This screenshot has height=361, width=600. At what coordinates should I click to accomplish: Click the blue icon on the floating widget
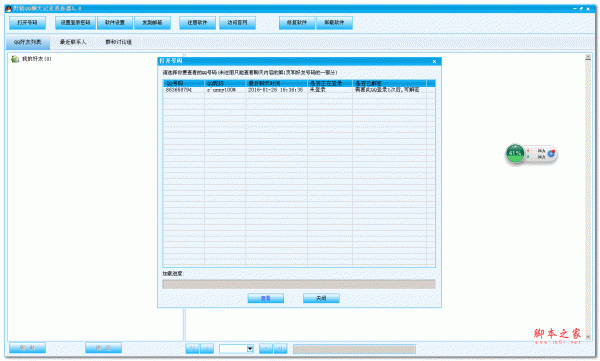(x=551, y=154)
